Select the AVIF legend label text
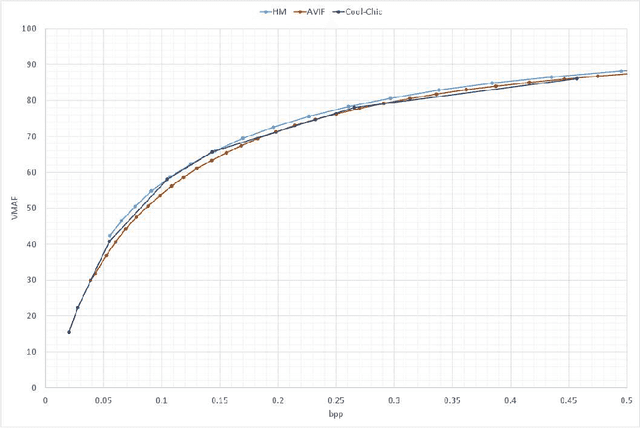 click(317, 12)
